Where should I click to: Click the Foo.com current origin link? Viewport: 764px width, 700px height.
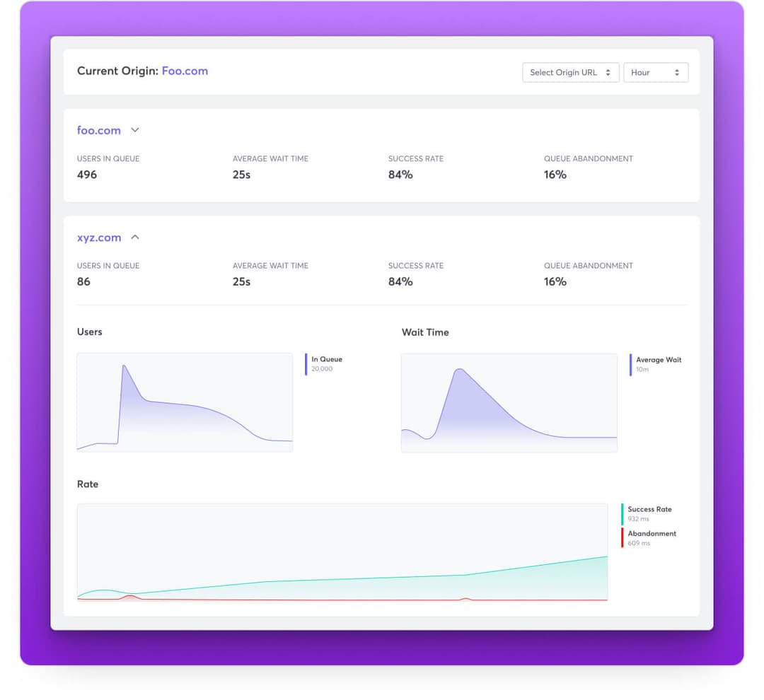click(x=185, y=71)
